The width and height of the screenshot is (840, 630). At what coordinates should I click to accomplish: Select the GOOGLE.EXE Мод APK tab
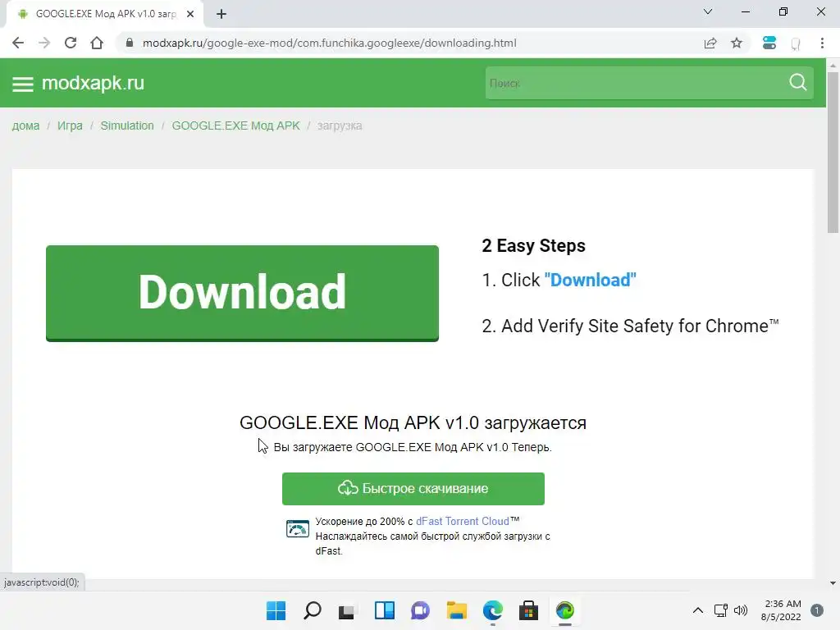[x=105, y=14]
